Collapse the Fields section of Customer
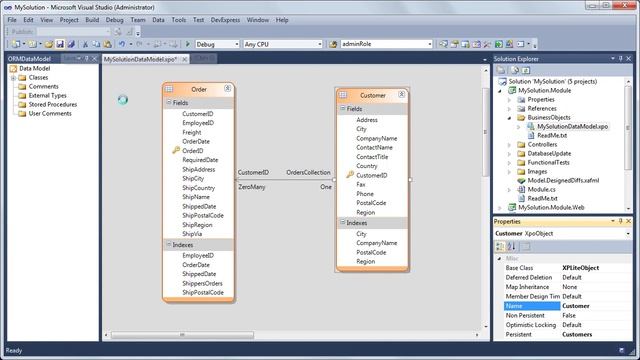 point(342,109)
